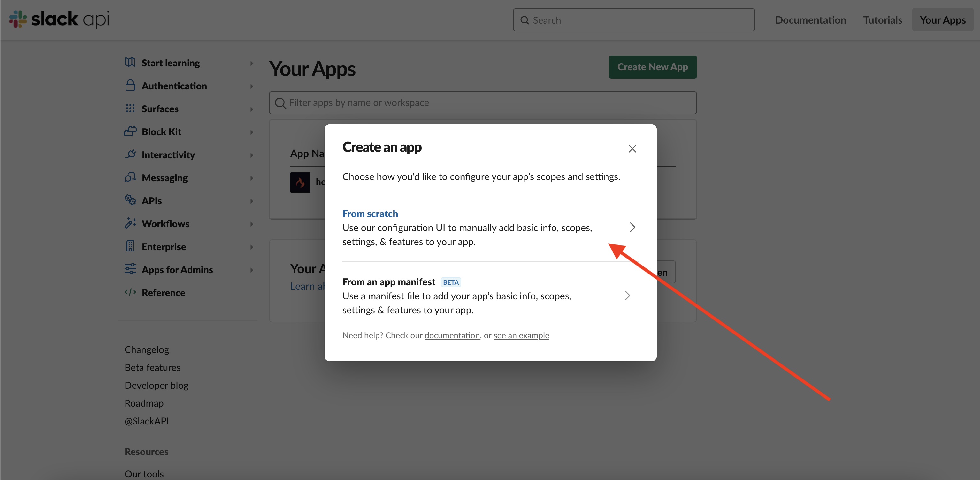This screenshot has height=480, width=980.
Task: Open the documentation help link
Action: (x=452, y=335)
